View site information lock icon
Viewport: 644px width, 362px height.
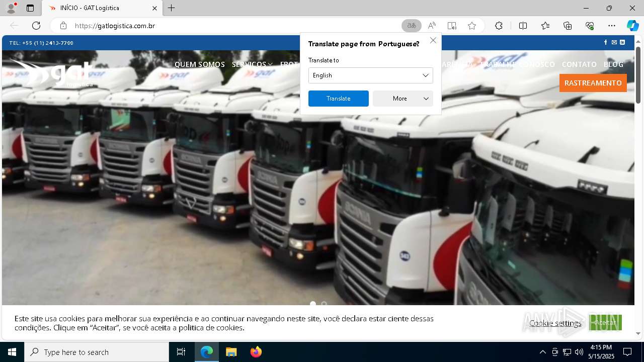(x=63, y=26)
